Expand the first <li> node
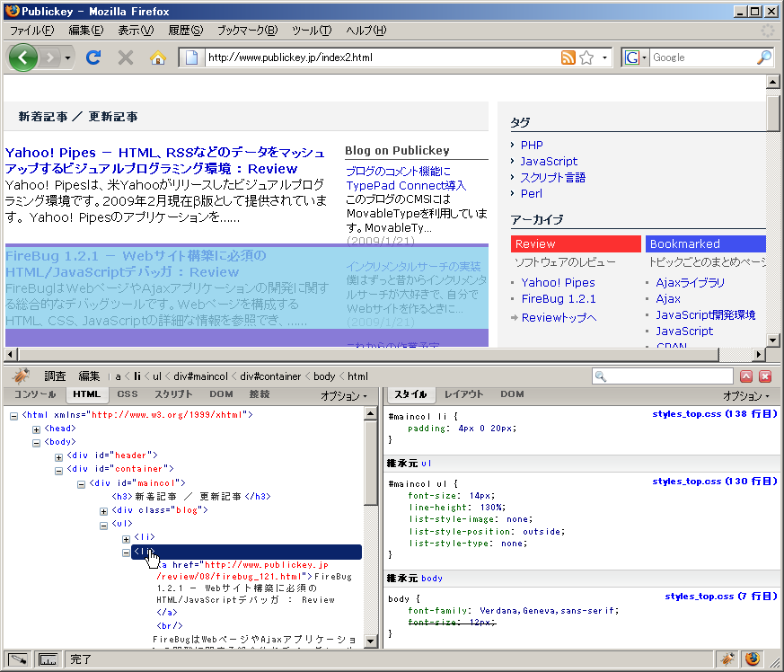The width and height of the screenshot is (784, 672). [126, 539]
